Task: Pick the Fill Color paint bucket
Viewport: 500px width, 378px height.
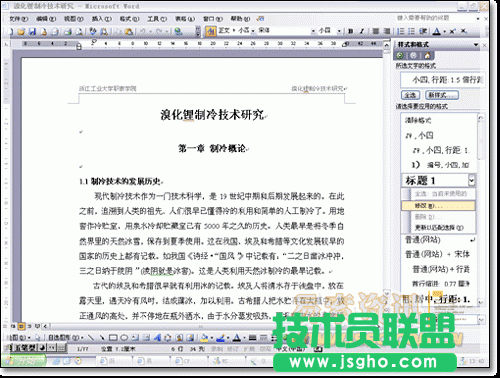Action: coord(204,338)
